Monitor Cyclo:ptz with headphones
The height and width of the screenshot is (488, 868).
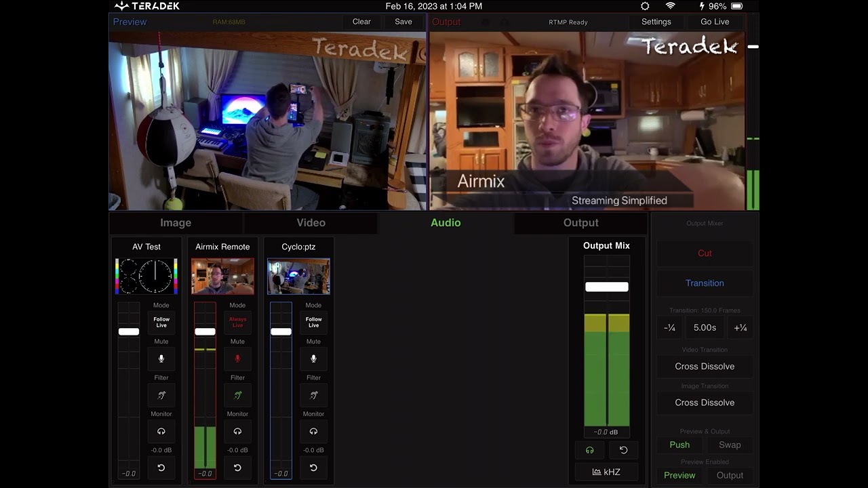point(313,431)
